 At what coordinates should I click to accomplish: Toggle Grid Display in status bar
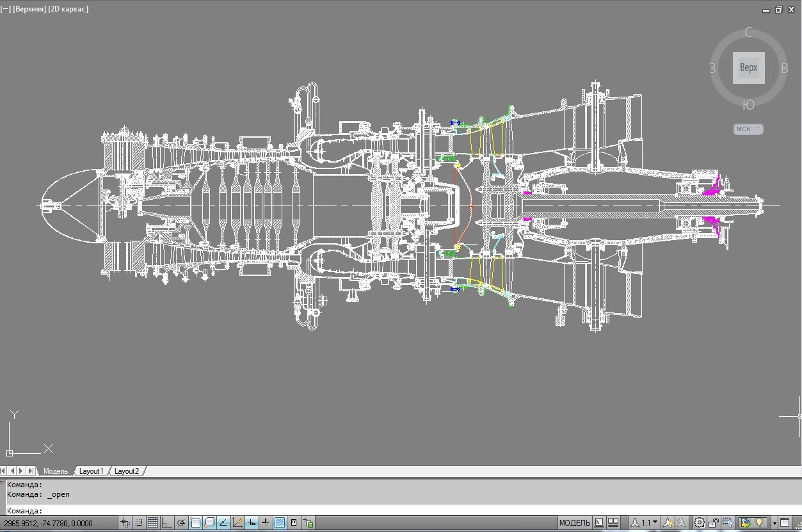coord(153,523)
